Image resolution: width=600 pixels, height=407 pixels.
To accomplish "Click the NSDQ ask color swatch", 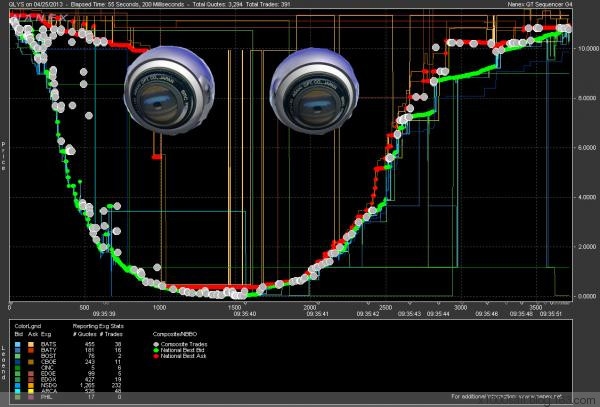I will pyautogui.click(x=31, y=386).
